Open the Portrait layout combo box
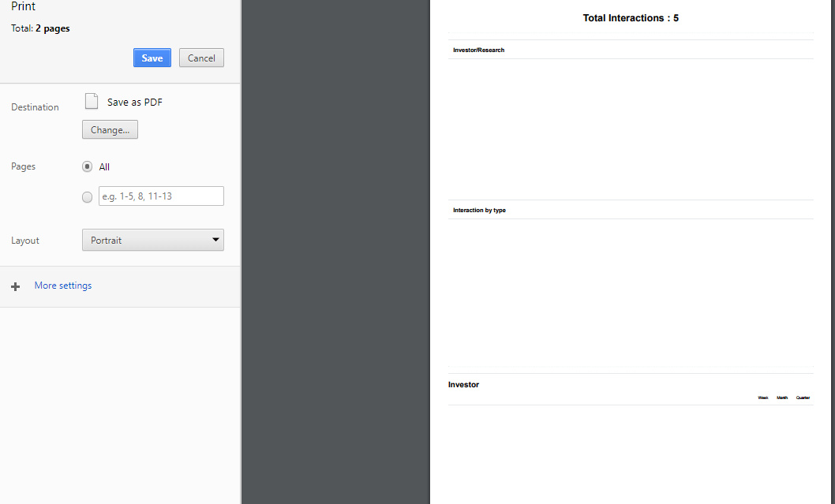This screenshot has height=504, width=835. coord(152,240)
